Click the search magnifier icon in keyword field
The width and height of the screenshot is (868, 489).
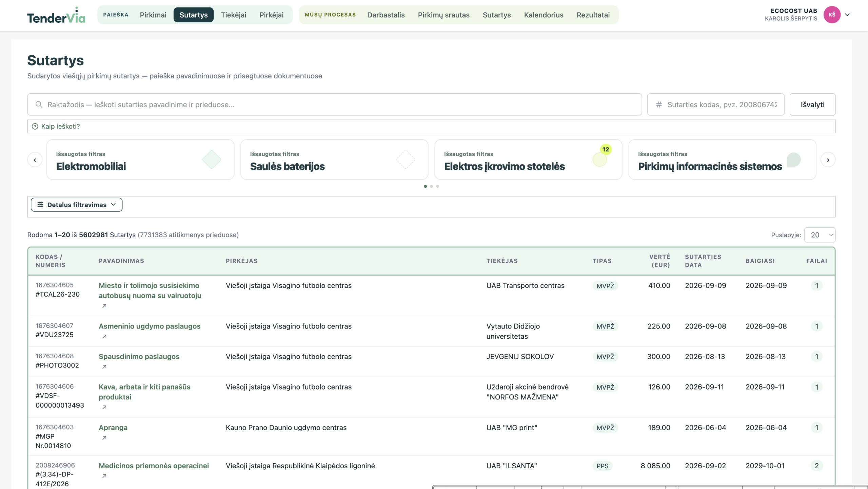click(x=39, y=105)
